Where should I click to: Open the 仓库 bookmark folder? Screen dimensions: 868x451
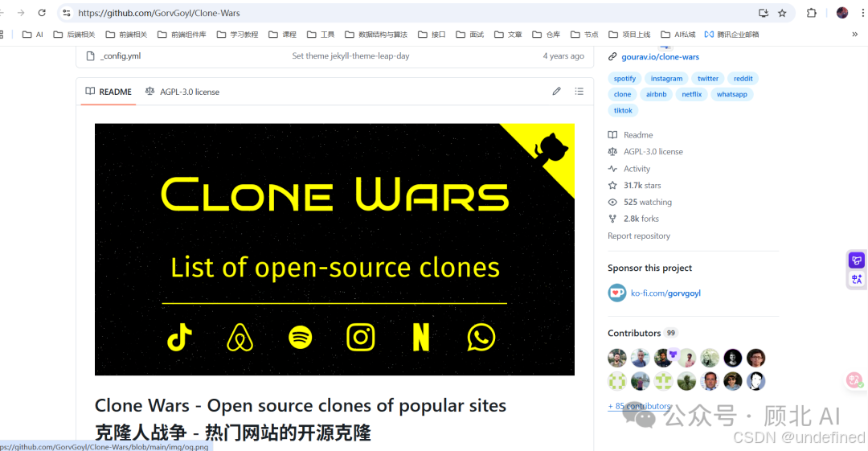pos(547,35)
